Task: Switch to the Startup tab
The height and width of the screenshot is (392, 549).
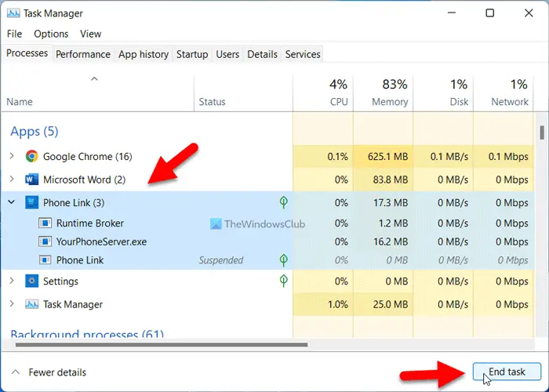Action: [x=192, y=54]
